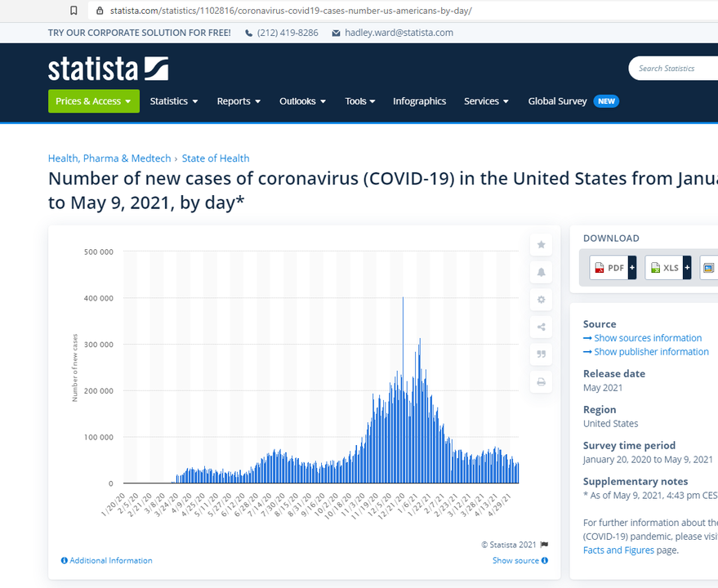Share the statistic via share icon

pos(540,327)
